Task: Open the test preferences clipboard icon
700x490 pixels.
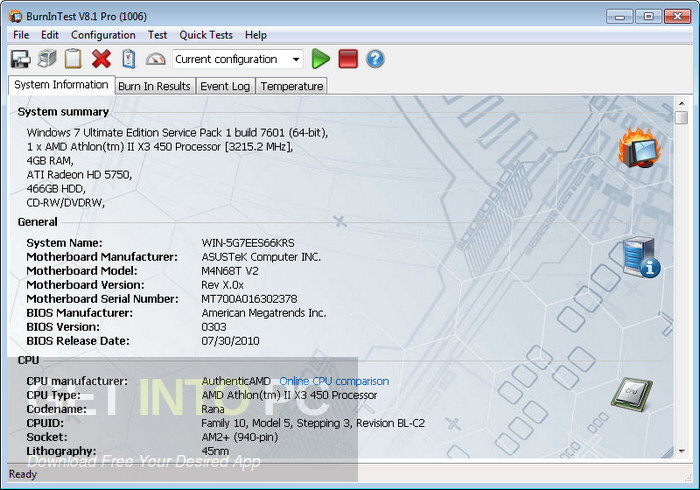Action: pyautogui.click(x=129, y=59)
